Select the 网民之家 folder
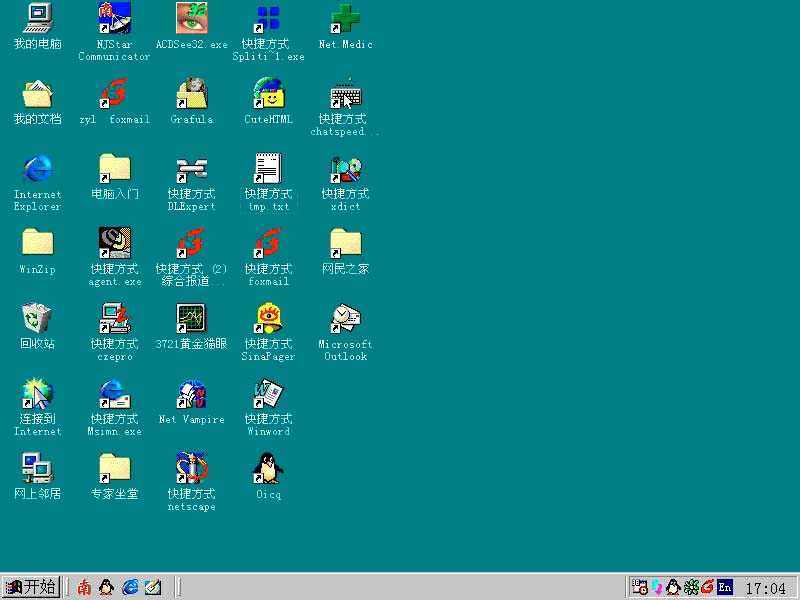This screenshot has height=600, width=800. coord(345,243)
